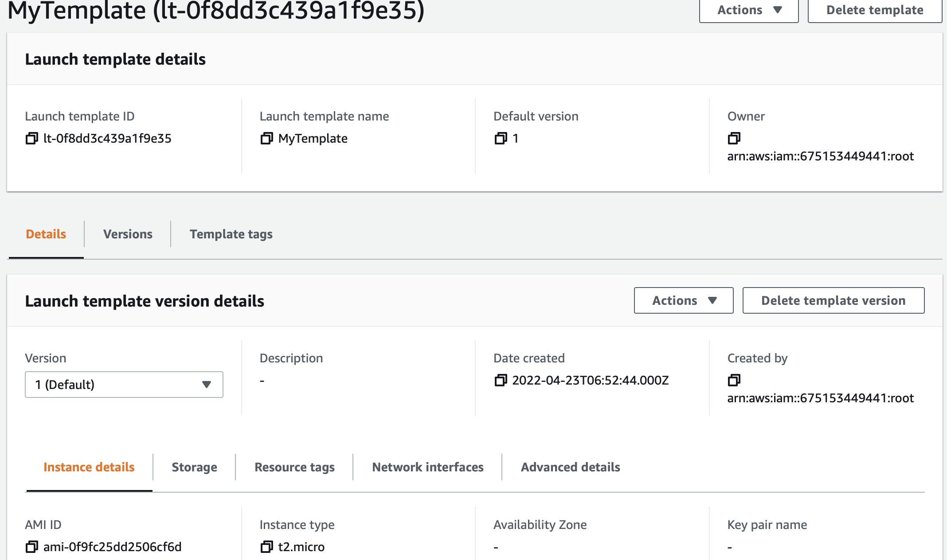
Task: Copy the default version number
Action: tap(501, 139)
